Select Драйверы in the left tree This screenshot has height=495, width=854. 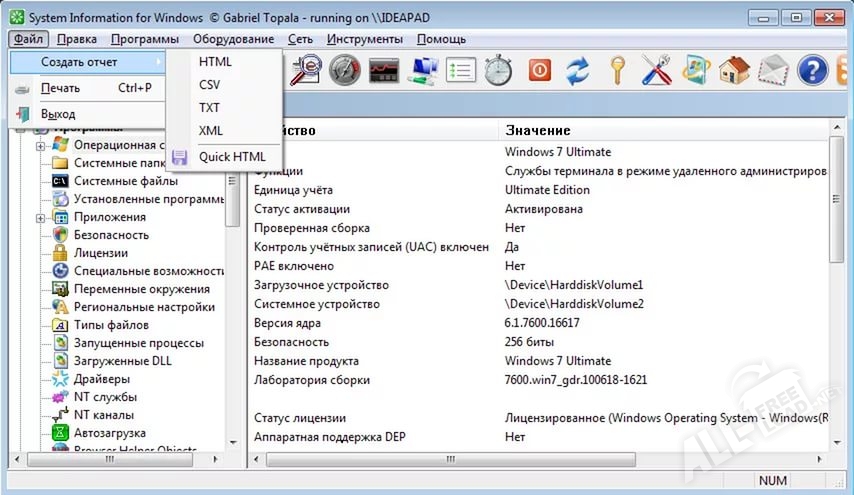(101, 379)
